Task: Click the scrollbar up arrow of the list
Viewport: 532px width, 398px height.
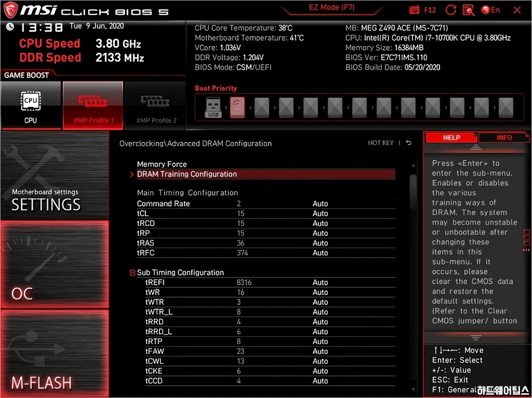Action: tap(413, 166)
